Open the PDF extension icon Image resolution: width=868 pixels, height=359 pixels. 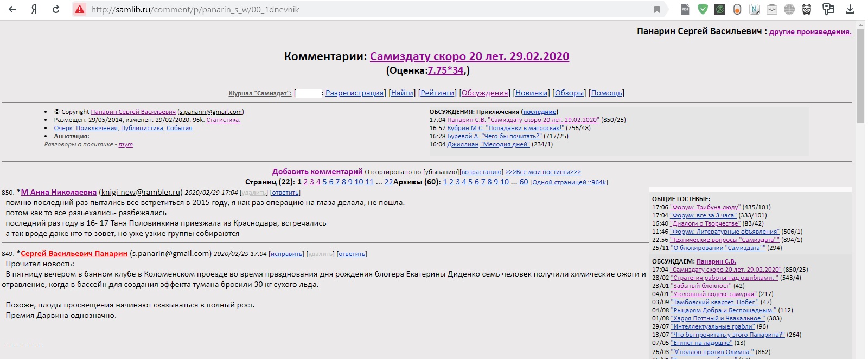pos(685,9)
